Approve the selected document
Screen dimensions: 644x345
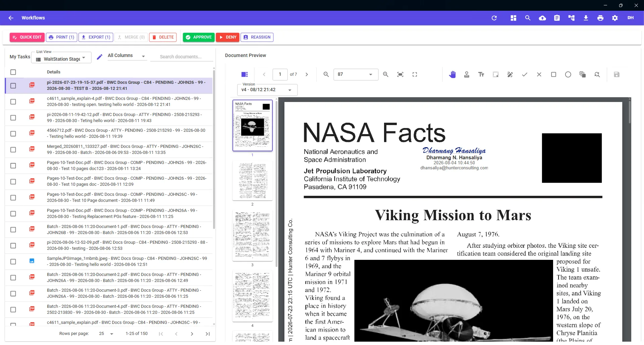tap(199, 37)
